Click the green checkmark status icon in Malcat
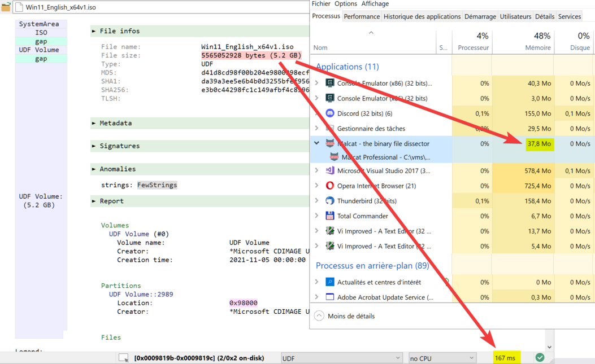 (540, 358)
